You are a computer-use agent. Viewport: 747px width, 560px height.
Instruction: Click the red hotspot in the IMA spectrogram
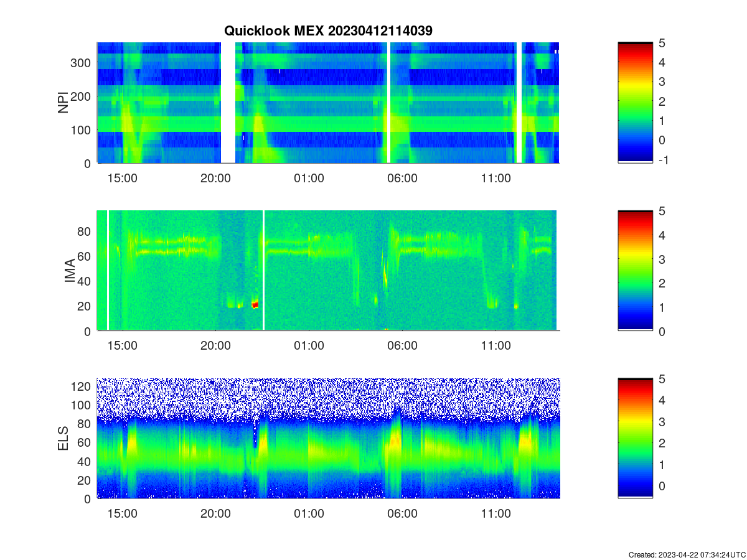click(x=255, y=304)
